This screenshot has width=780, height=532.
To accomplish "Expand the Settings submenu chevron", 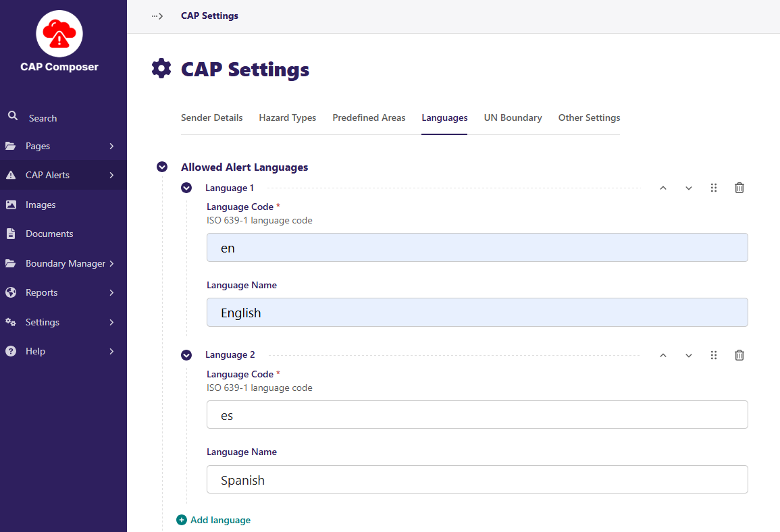I will pos(111,322).
